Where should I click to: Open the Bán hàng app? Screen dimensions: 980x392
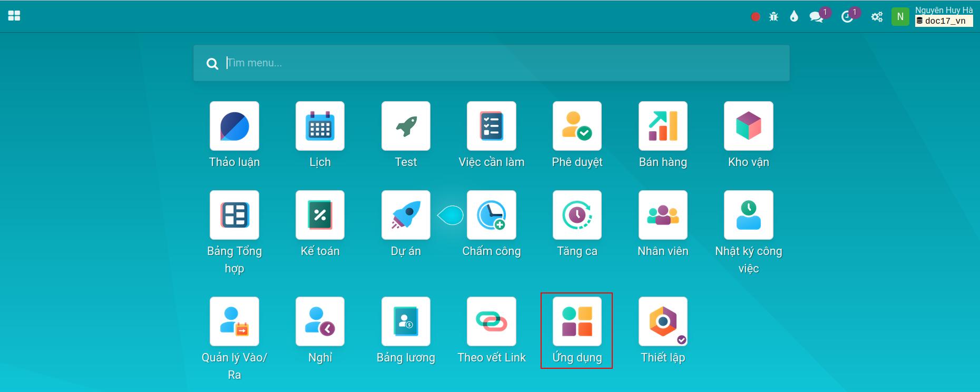663,126
